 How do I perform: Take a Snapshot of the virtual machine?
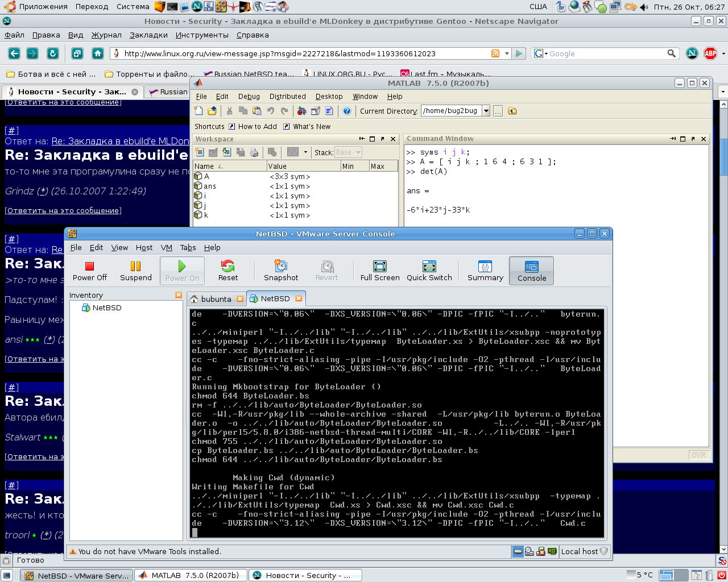[x=281, y=271]
